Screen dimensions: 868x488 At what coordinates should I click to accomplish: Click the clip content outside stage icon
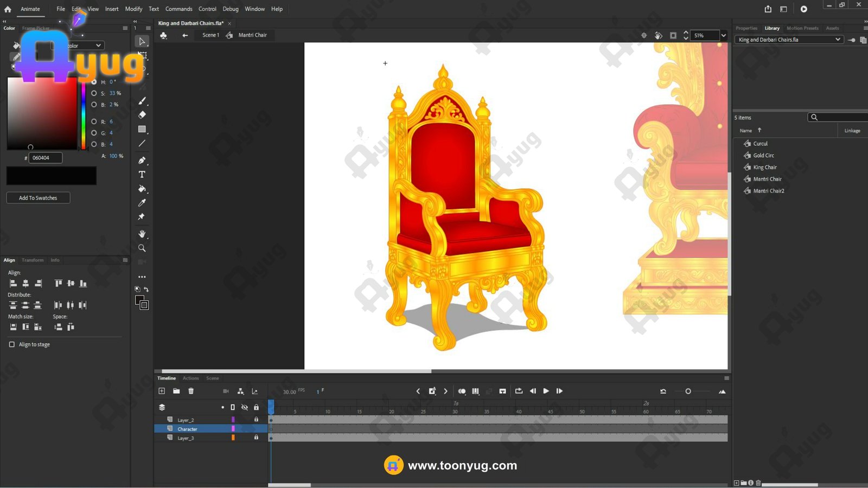pyautogui.click(x=673, y=35)
